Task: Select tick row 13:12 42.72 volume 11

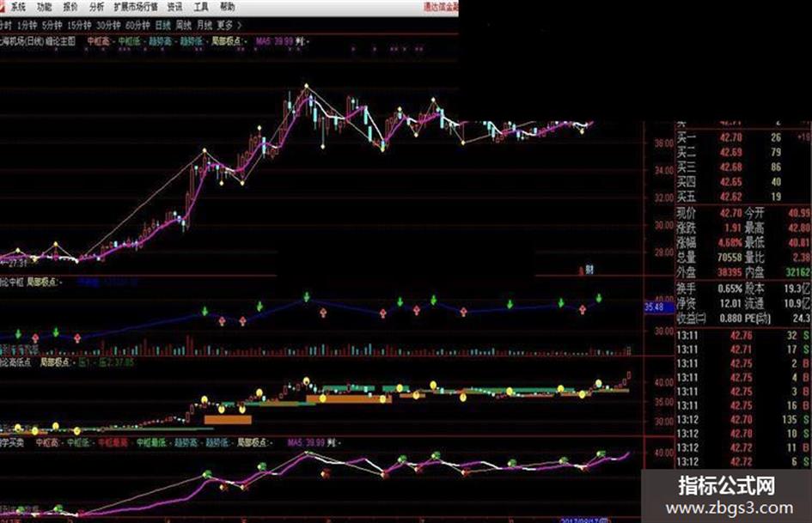Action: 743,447
